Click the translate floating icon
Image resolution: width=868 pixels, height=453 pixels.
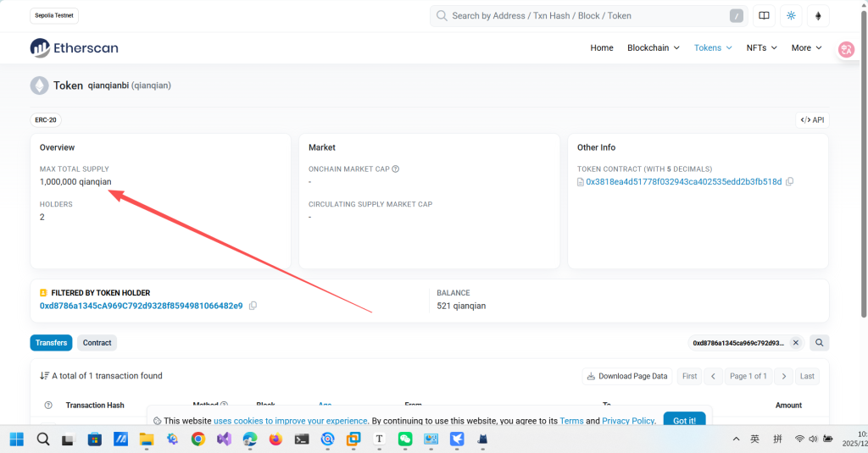(845, 49)
